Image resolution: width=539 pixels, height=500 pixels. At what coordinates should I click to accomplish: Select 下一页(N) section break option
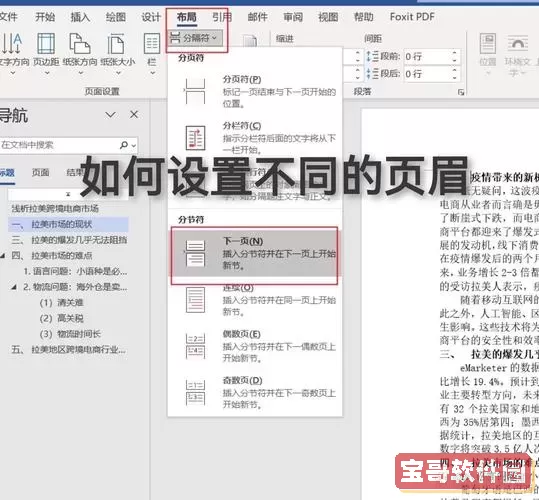click(255, 254)
